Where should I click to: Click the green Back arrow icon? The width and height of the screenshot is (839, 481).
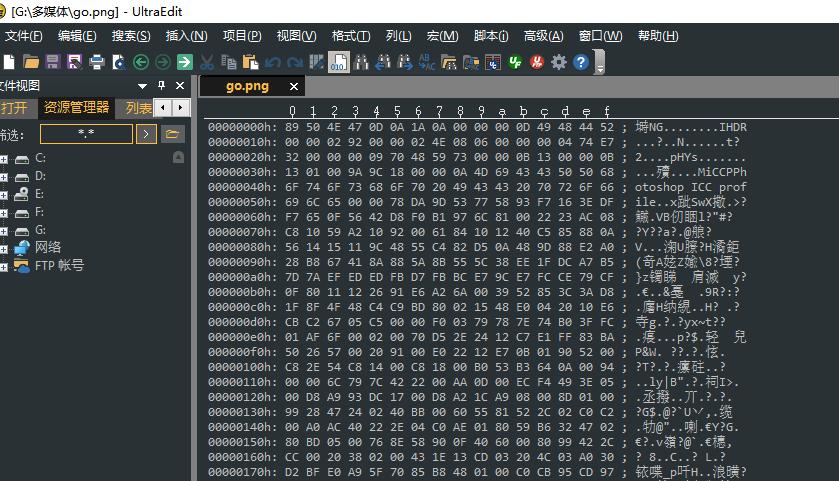pyautogui.click(x=141, y=62)
